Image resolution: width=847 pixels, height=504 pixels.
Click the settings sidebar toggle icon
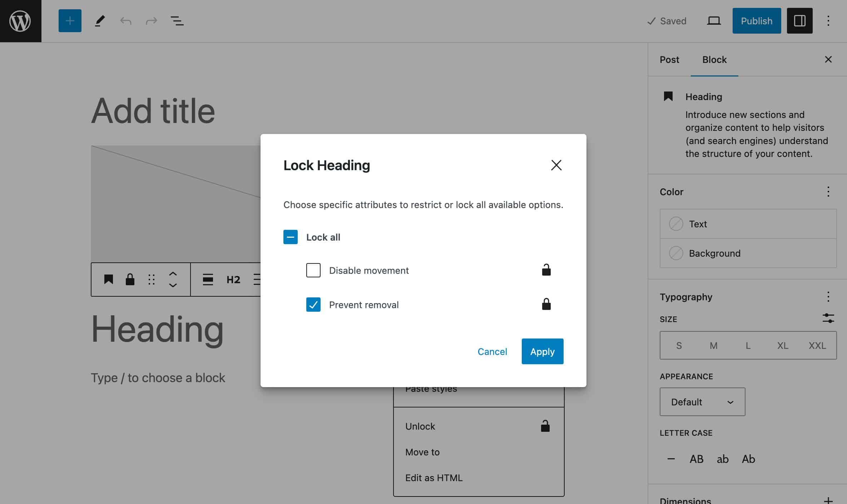(x=799, y=20)
